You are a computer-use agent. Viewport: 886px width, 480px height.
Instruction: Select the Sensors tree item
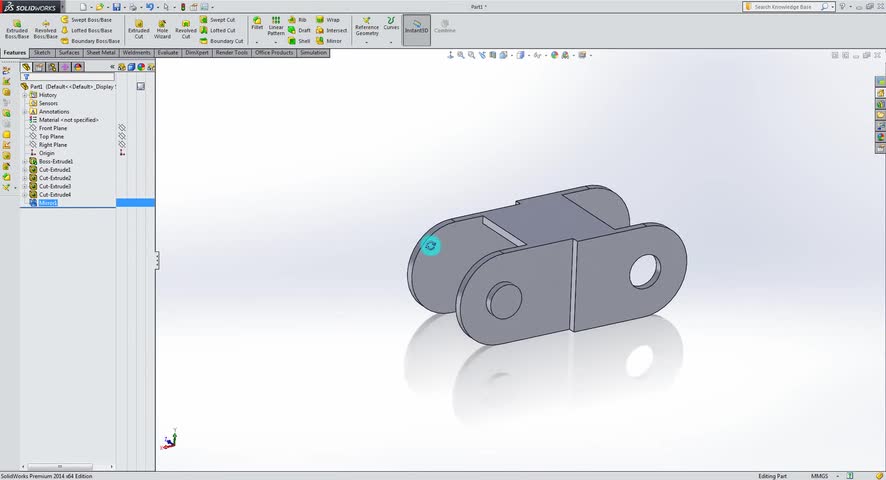(x=48, y=103)
